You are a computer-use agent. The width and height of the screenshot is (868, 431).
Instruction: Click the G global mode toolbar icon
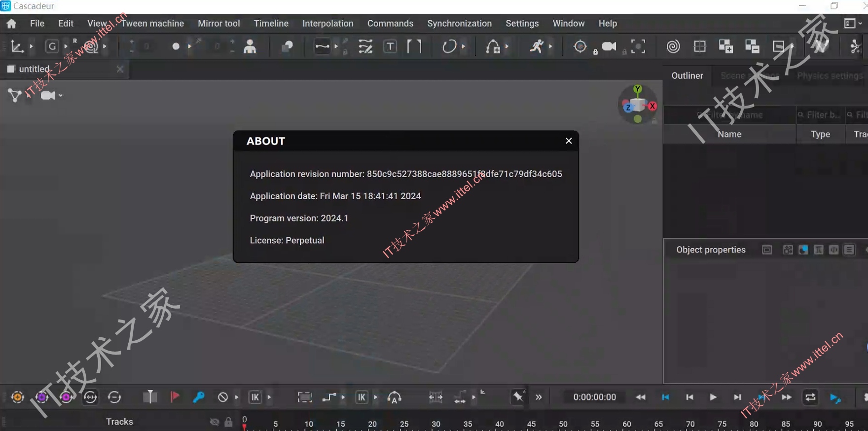[52, 47]
